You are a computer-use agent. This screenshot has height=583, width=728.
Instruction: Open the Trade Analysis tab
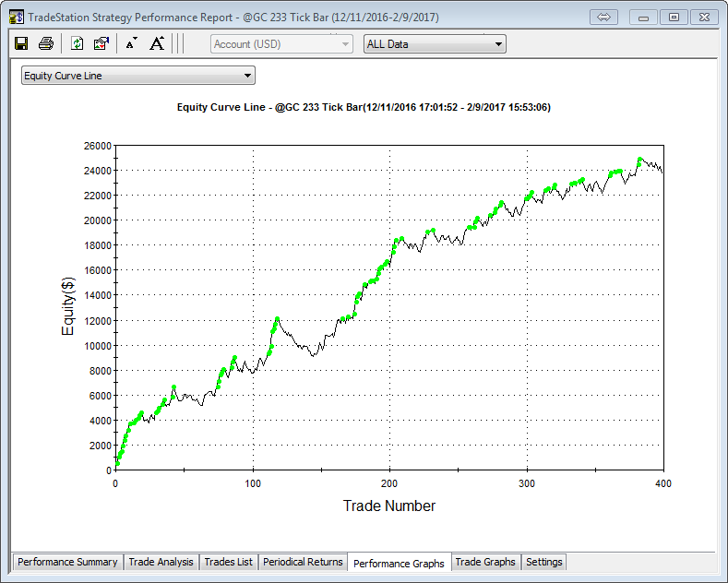point(161,562)
